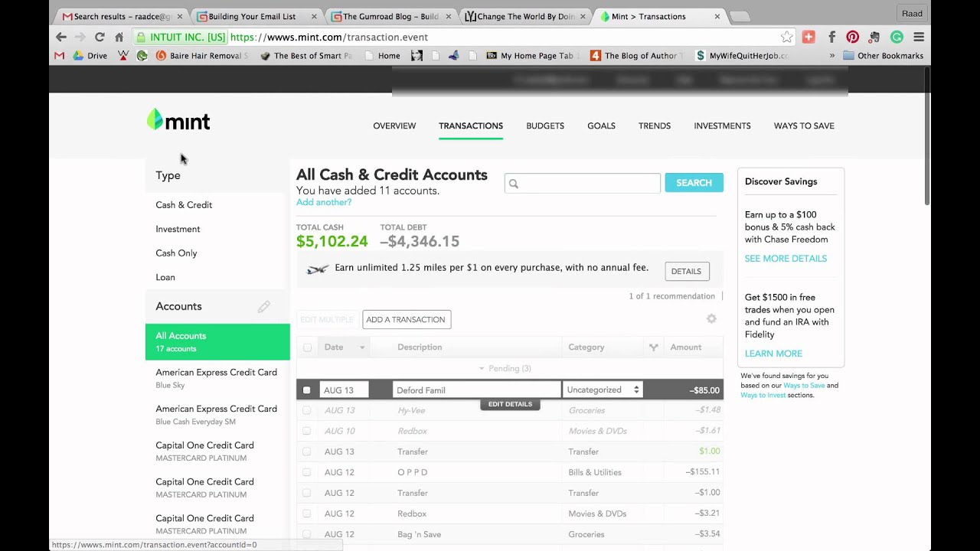The width and height of the screenshot is (980, 551).
Task: Open the TRENDS tab
Action: pyautogui.click(x=655, y=126)
